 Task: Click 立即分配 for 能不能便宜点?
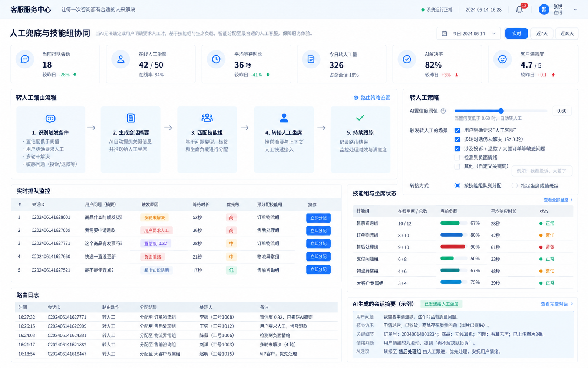tap(318, 270)
